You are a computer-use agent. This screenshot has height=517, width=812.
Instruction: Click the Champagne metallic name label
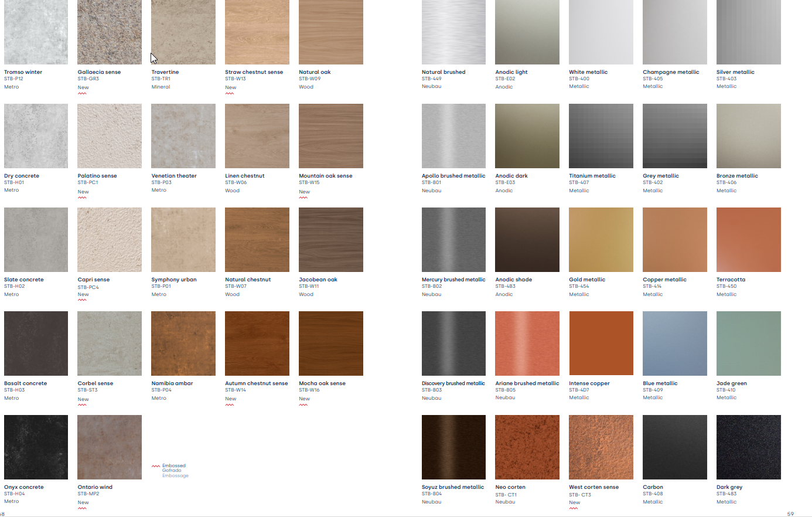click(671, 72)
